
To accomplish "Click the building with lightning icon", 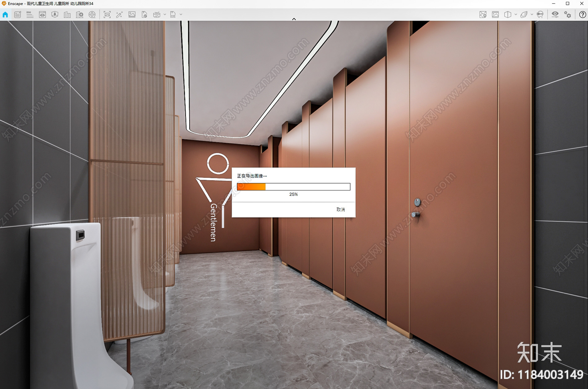I will [79, 15].
